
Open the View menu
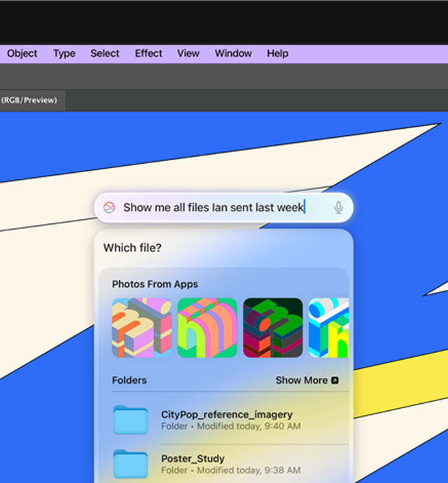click(188, 53)
